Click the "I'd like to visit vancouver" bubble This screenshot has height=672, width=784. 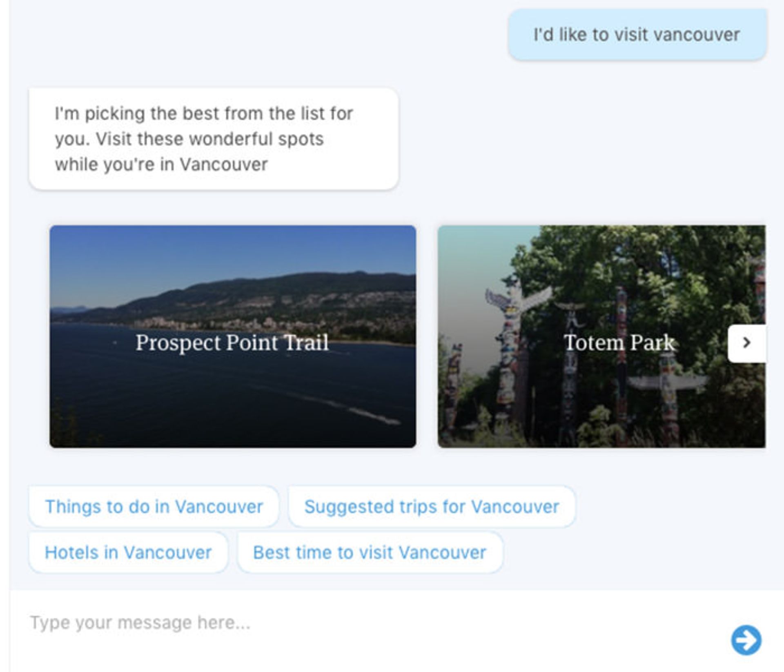pyautogui.click(x=637, y=35)
